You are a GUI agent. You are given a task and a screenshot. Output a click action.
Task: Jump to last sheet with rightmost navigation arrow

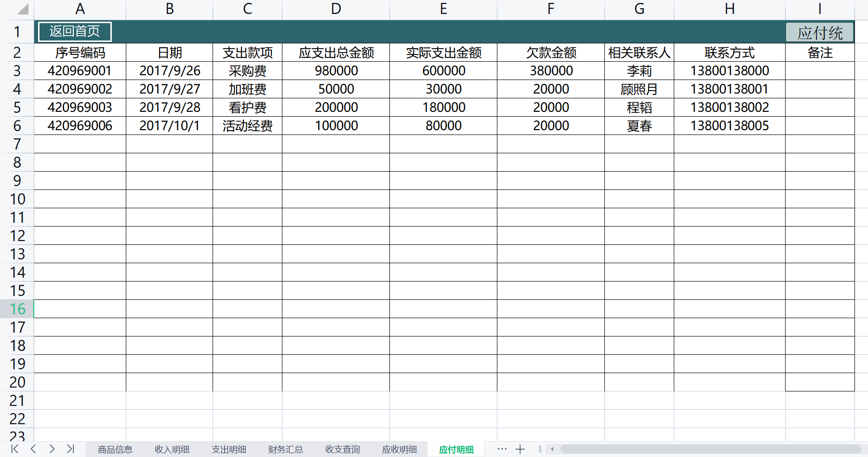click(x=71, y=449)
